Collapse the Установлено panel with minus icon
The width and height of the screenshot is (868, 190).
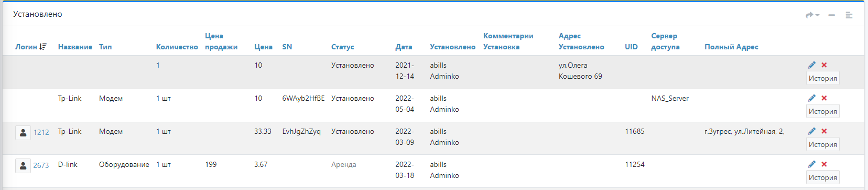click(x=831, y=15)
